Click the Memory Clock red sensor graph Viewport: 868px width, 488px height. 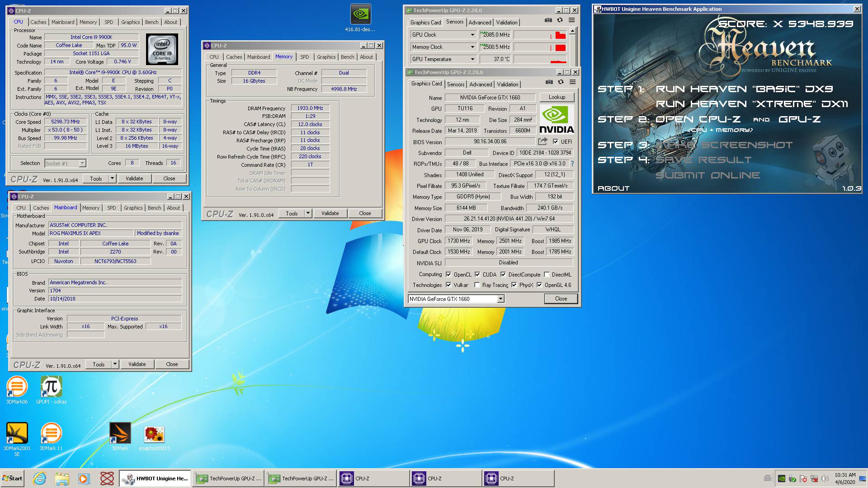click(x=540, y=47)
